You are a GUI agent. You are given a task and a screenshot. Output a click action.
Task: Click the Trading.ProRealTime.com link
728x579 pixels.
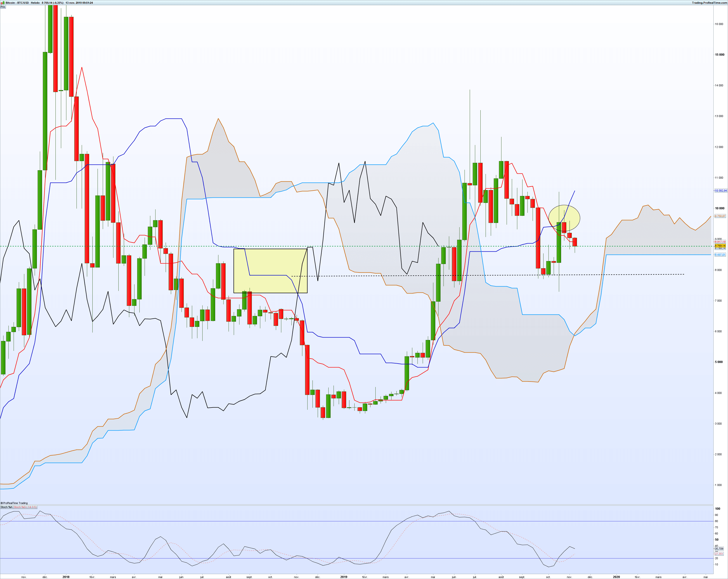pos(709,3)
